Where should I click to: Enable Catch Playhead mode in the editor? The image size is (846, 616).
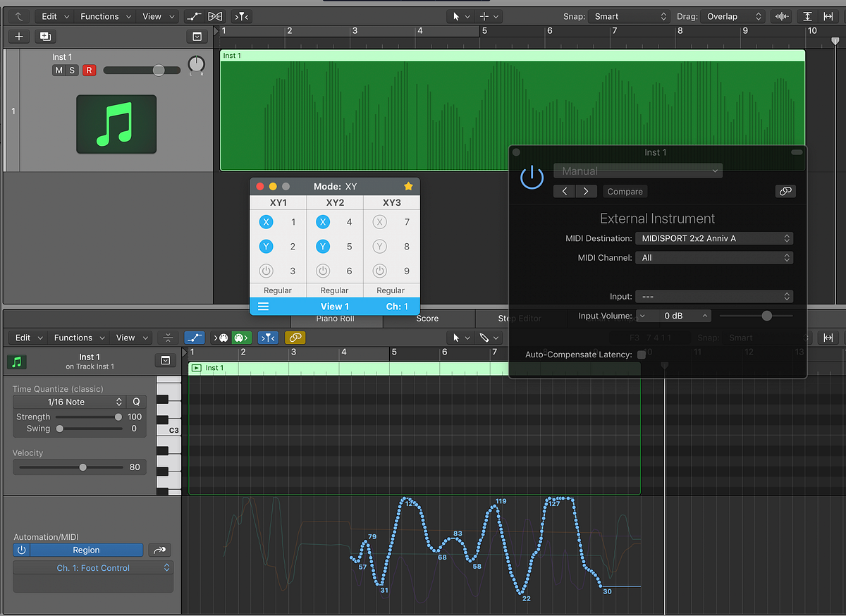(x=268, y=338)
